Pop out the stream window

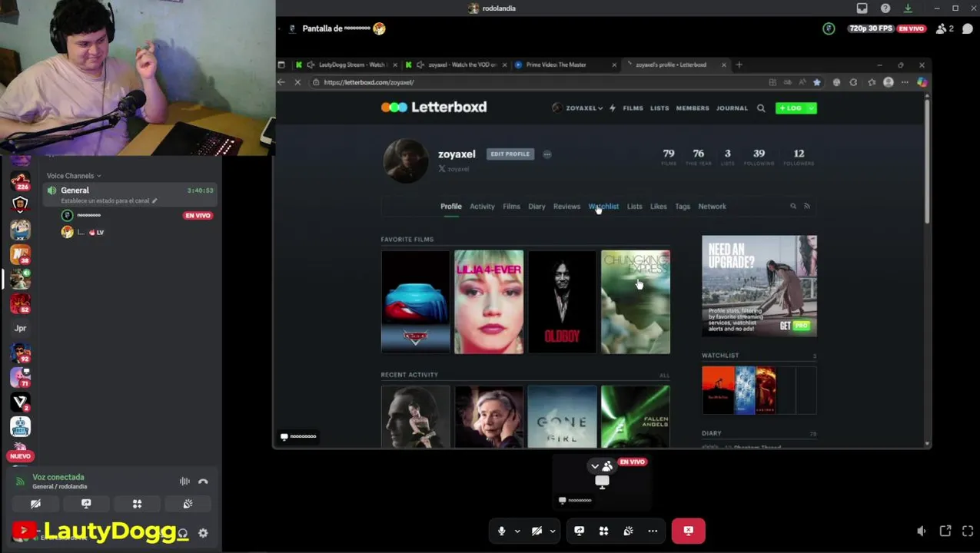(x=945, y=531)
